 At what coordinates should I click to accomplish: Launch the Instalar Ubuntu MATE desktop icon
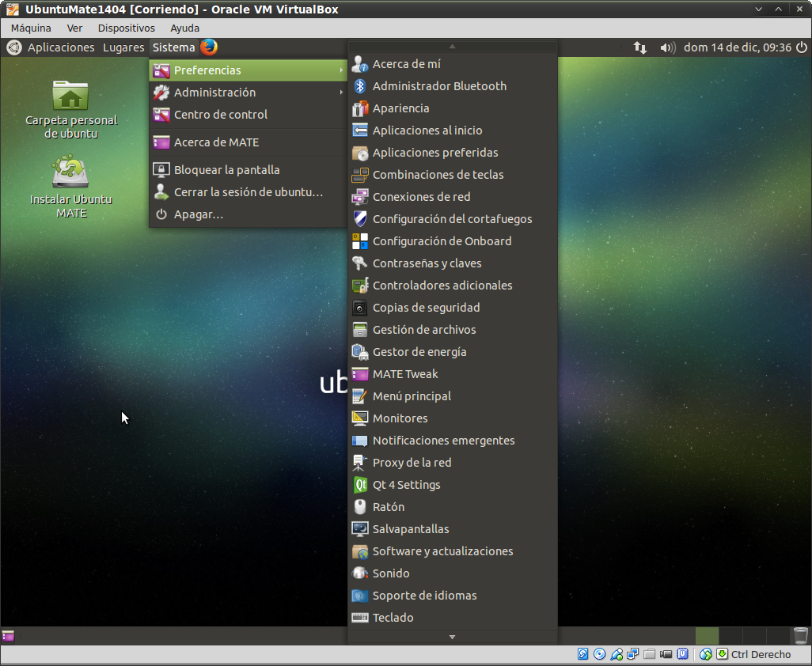(70, 172)
